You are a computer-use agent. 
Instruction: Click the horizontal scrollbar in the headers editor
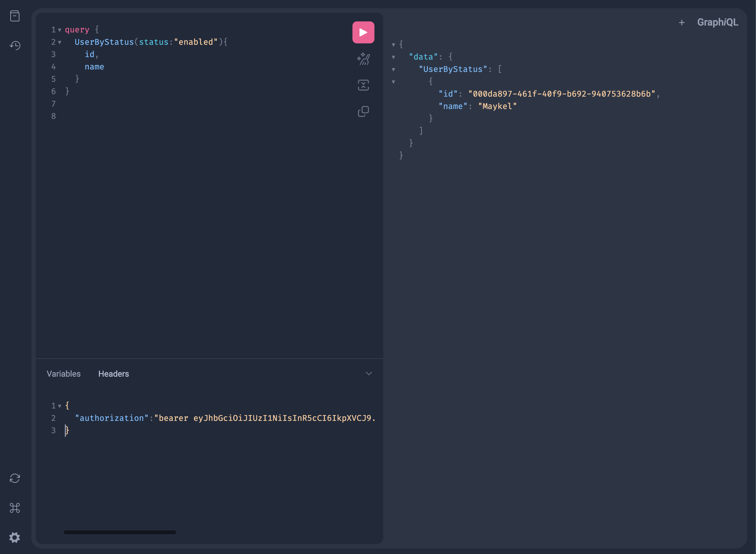coord(120,532)
